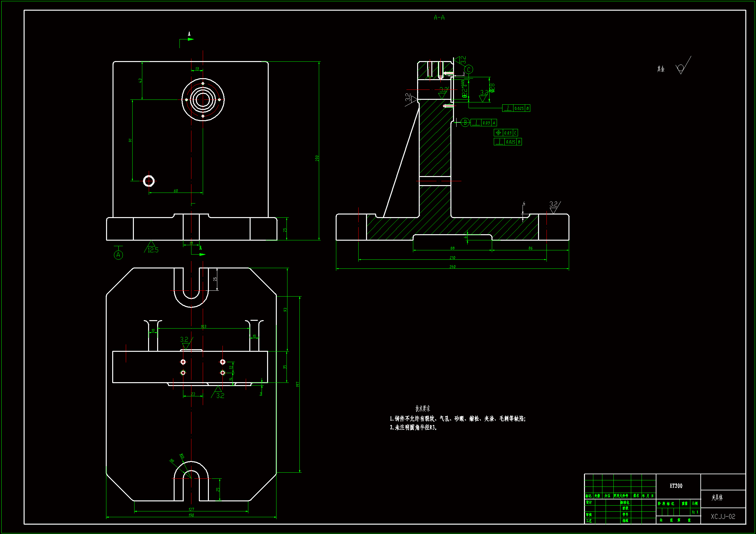This screenshot has width=756, height=534.
Task: Click the 技术要求 heading text
Action: (422, 409)
